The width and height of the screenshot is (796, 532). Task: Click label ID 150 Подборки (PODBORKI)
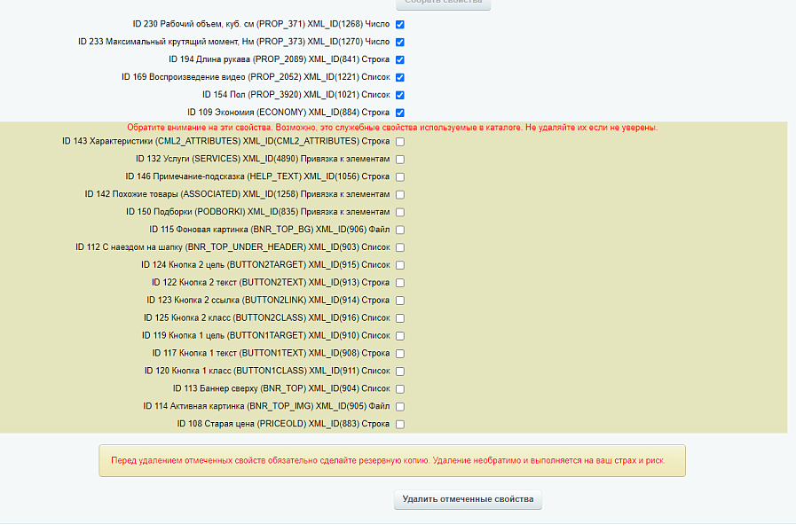click(258, 212)
